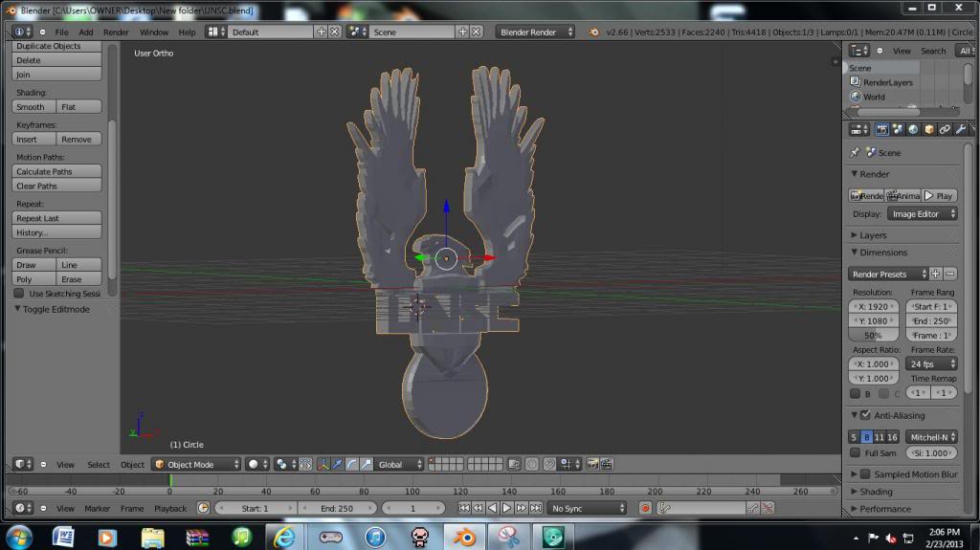Expand the Performance panel
Viewport: 980px width, 550px height.
pyautogui.click(x=884, y=509)
